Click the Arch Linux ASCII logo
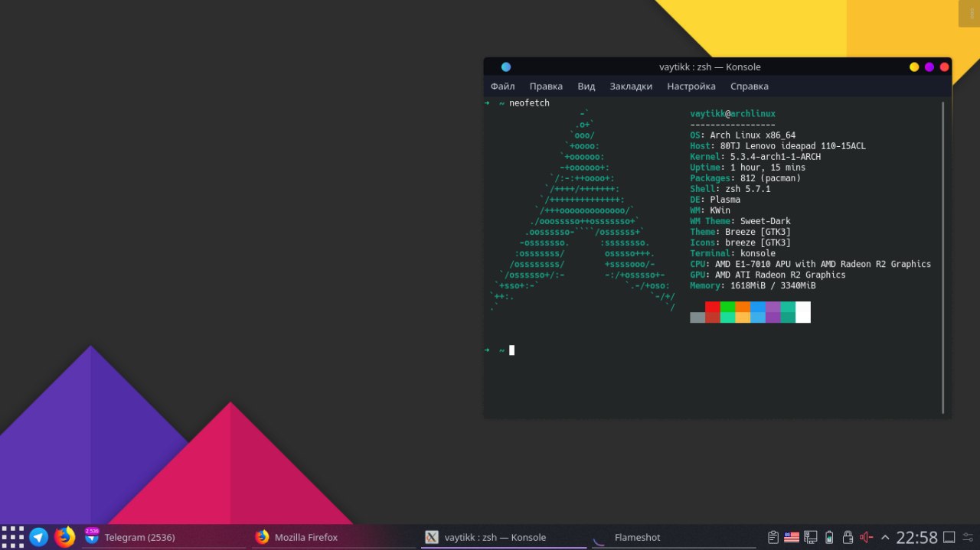This screenshot has height=550, width=980. click(583, 210)
